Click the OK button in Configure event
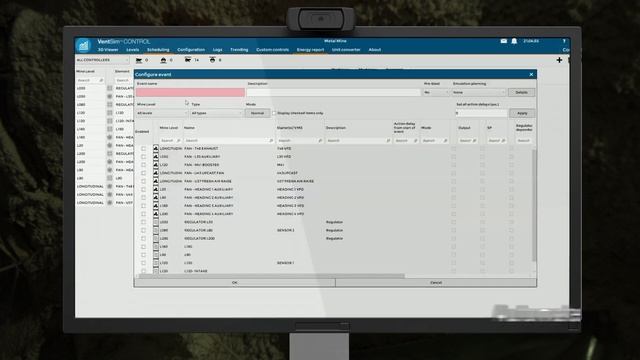Viewport: 640px width, 360px height. tap(235, 282)
